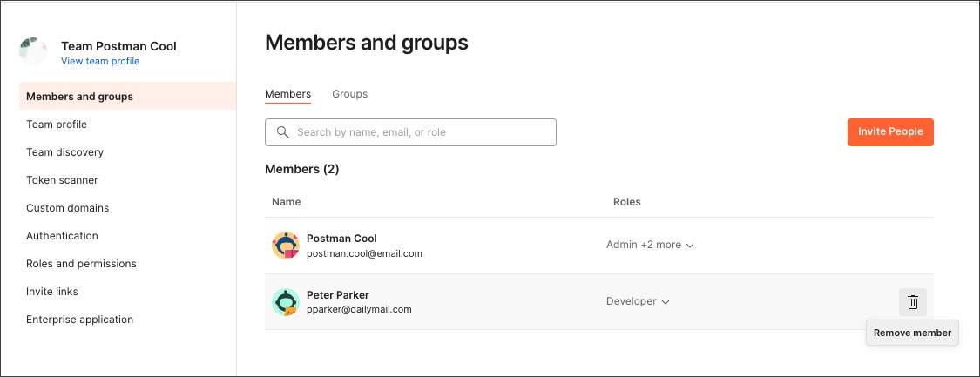Click the Remove member tooltip

pos(913,333)
